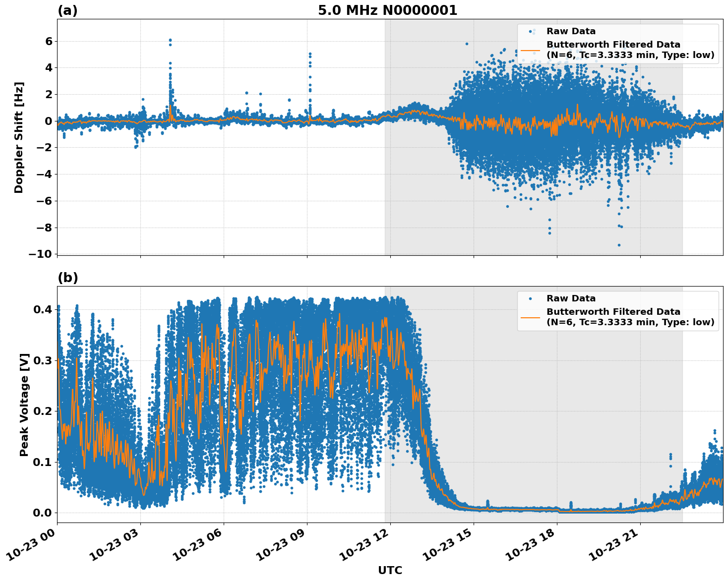Click the orange line sample in panel (a) legend
This screenshot has width=728, height=581.
click(x=530, y=50)
